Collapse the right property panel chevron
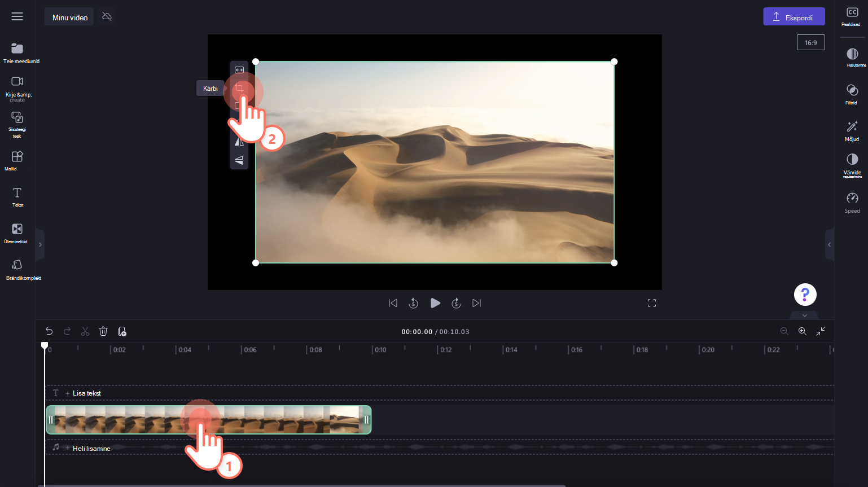Viewport: 868px width, 487px height. [829, 244]
